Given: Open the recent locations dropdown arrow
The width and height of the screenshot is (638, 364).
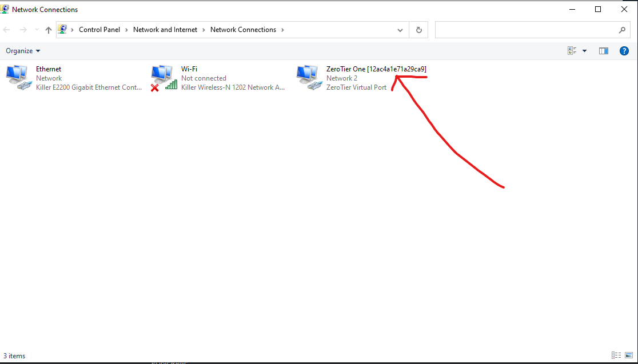Looking at the screenshot, I should click(37, 30).
